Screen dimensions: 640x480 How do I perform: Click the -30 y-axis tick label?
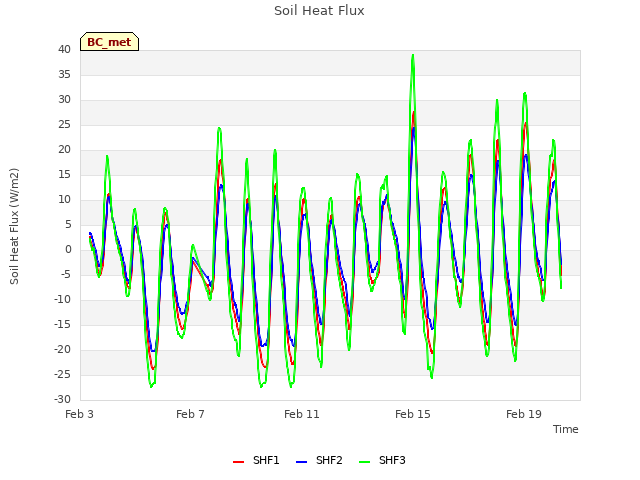[63, 400]
